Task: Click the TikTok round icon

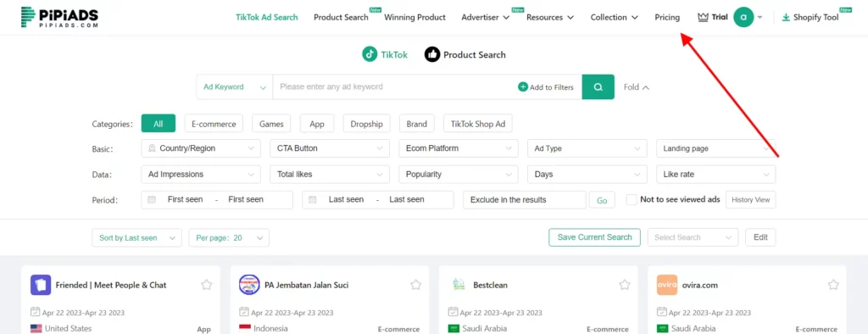Action: click(x=370, y=54)
